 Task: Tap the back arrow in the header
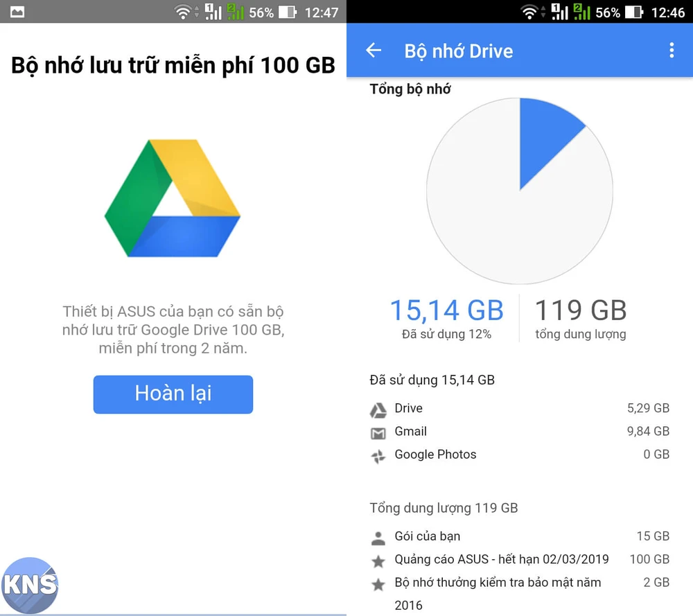tap(374, 51)
